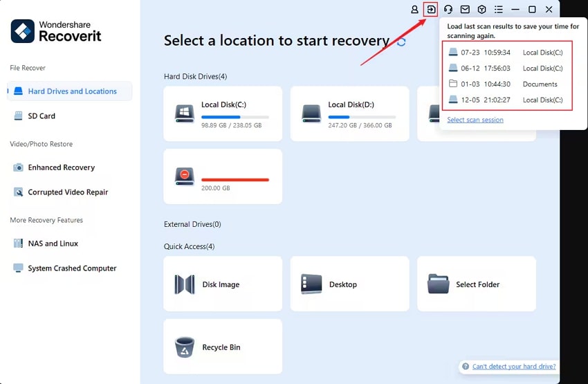
Task: Open the list menu icon
Action: [x=498, y=10]
